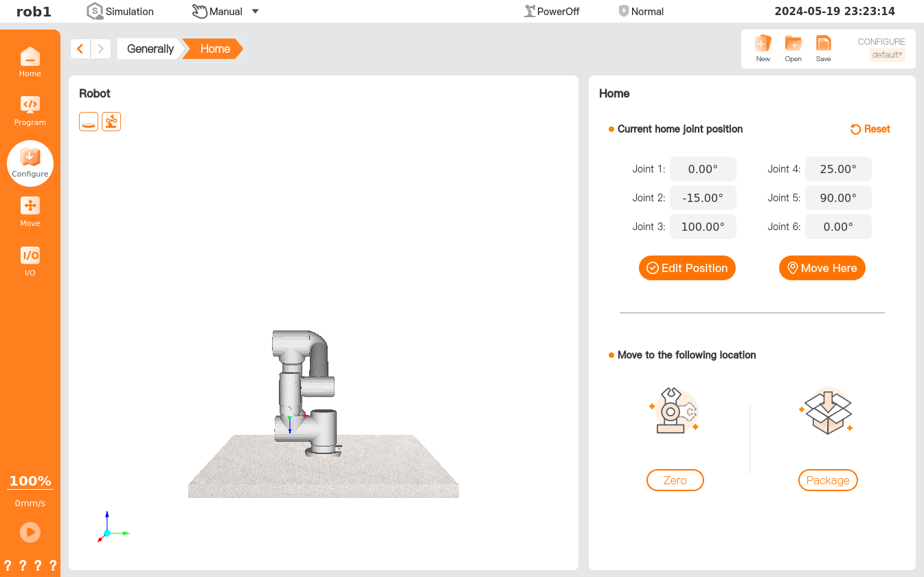Click the Joint 3 value field
The width and height of the screenshot is (924, 577).
click(x=702, y=227)
